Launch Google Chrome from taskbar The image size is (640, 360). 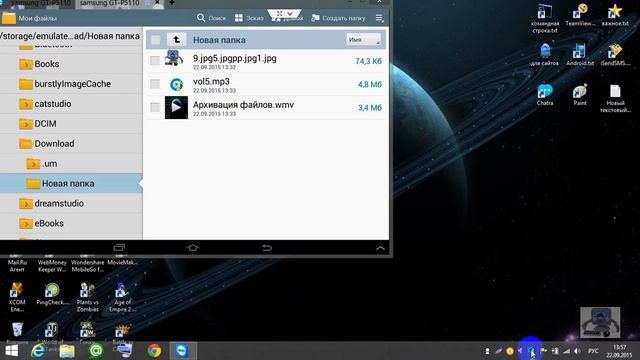pos(154,351)
